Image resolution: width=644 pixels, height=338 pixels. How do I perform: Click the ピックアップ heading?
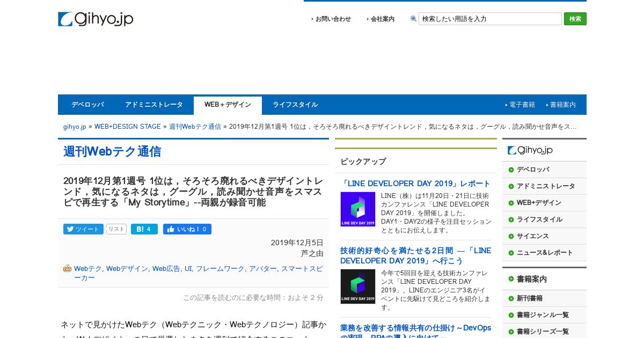tap(363, 161)
